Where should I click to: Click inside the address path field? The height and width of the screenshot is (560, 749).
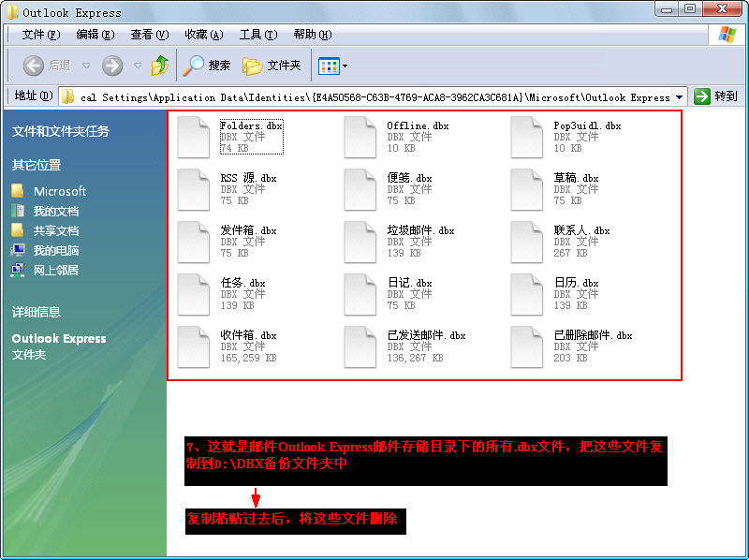click(x=374, y=97)
